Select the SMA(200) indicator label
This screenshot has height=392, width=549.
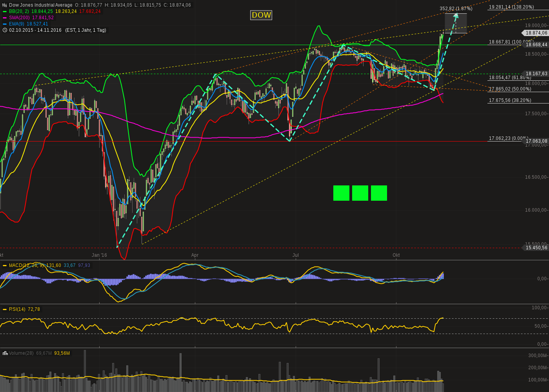pyautogui.click(x=20, y=18)
